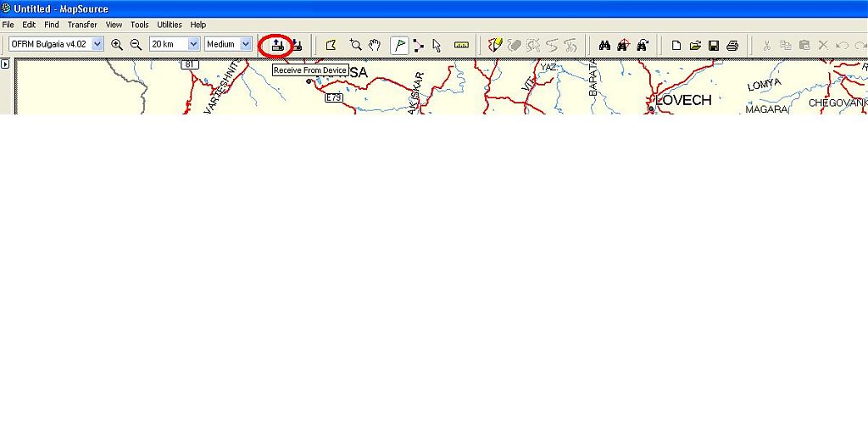Click the Send To Device toolbar icon
Image resolution: width=868 pixels, height=434 pixels.
pos(297,46)
